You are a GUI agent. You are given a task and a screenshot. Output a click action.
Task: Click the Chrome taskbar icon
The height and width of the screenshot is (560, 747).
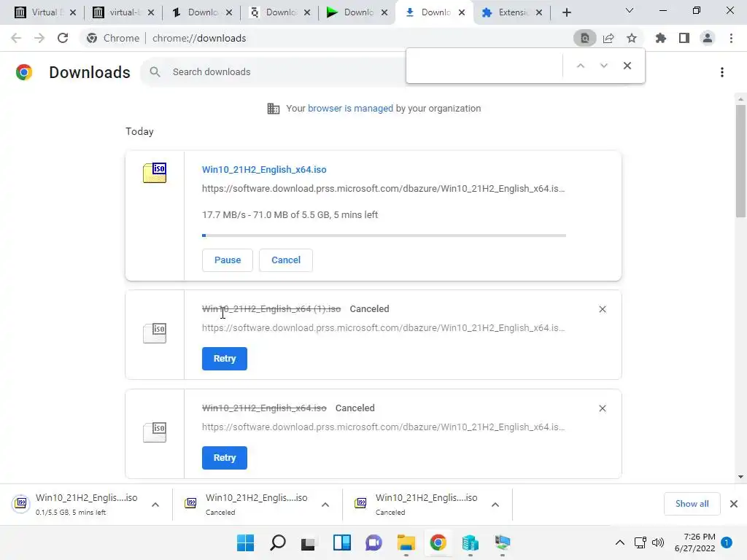click(438, 542)
